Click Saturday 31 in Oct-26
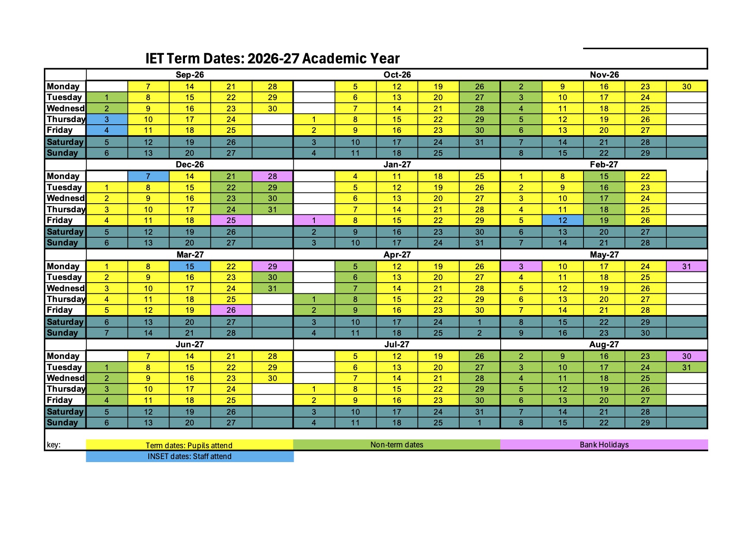The width and height of the screenshot is (756, 535). (480, 142)
